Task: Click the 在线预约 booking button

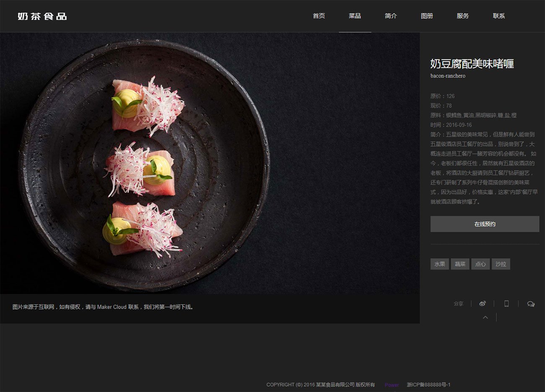Action: tap(485, 224)
